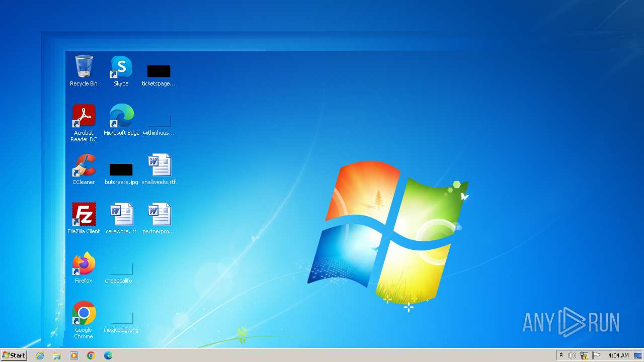Select the Microsoft Edge desktop shortcut
The height and width of the screenshot is (362, 644).
click(x=121, y=120)
